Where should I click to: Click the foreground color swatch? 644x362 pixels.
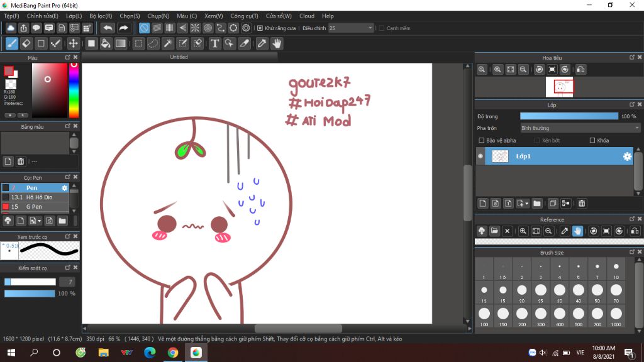click(9, 71)
